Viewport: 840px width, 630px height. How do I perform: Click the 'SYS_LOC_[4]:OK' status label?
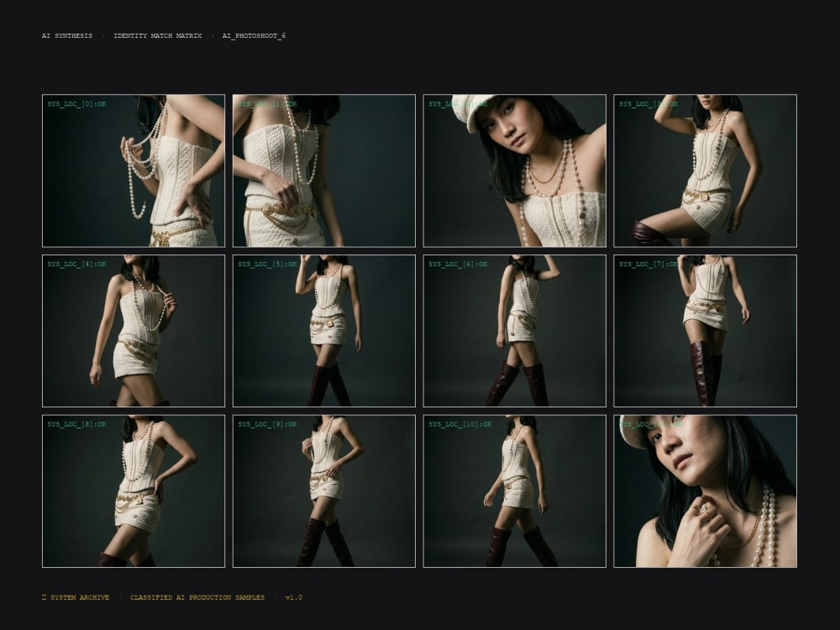76,264
